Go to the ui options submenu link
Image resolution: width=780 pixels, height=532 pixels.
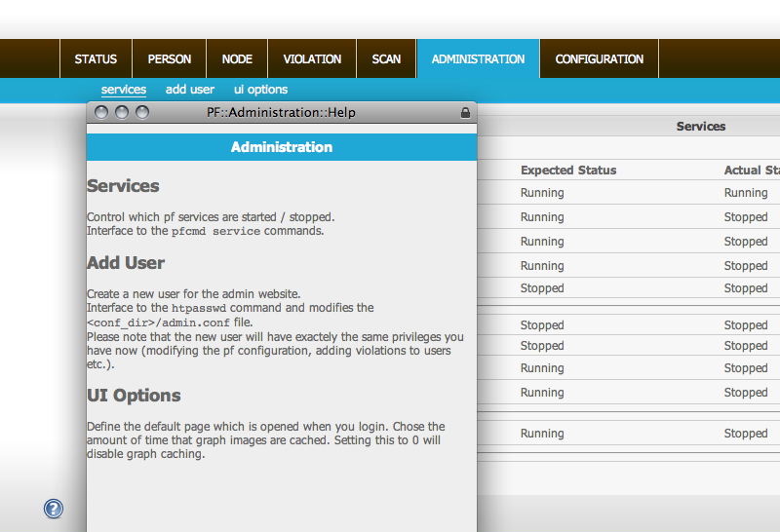[x=260, y=90]
